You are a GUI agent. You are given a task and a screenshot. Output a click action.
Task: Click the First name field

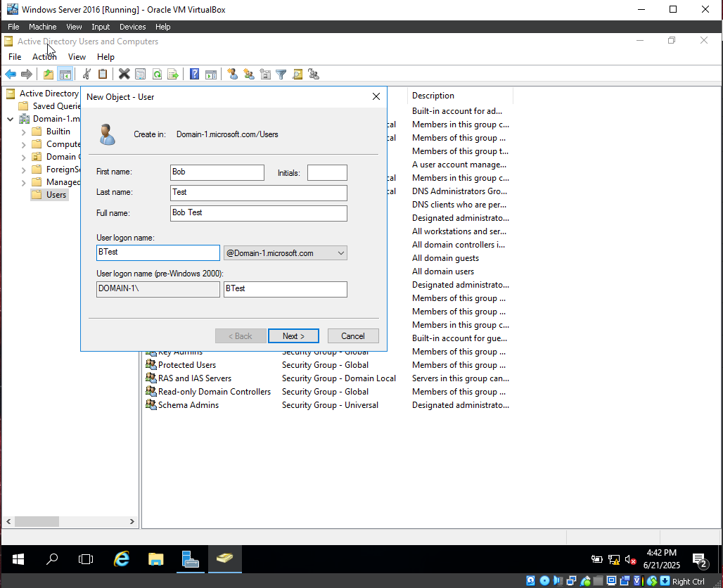pyautogui.click(x=217, y=172)
